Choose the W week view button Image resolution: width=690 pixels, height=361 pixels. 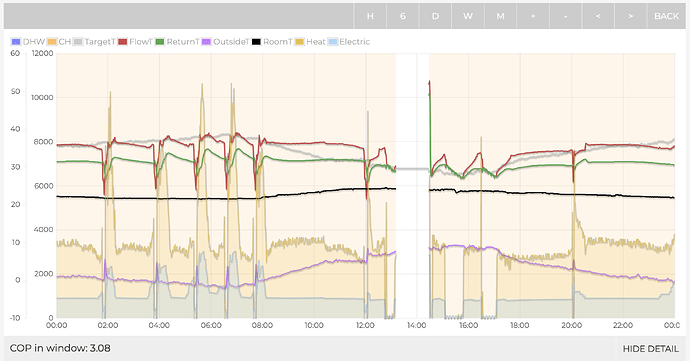[468, 16]
